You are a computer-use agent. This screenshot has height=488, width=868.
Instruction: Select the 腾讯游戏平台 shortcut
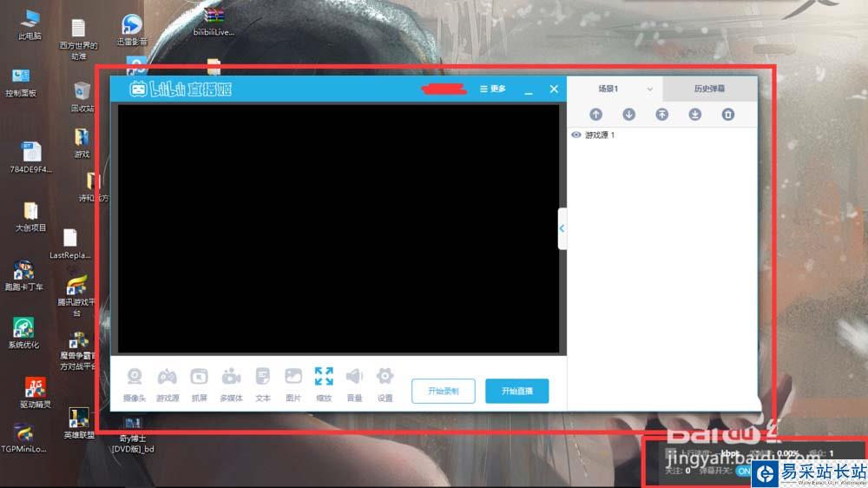pos(76,296)
